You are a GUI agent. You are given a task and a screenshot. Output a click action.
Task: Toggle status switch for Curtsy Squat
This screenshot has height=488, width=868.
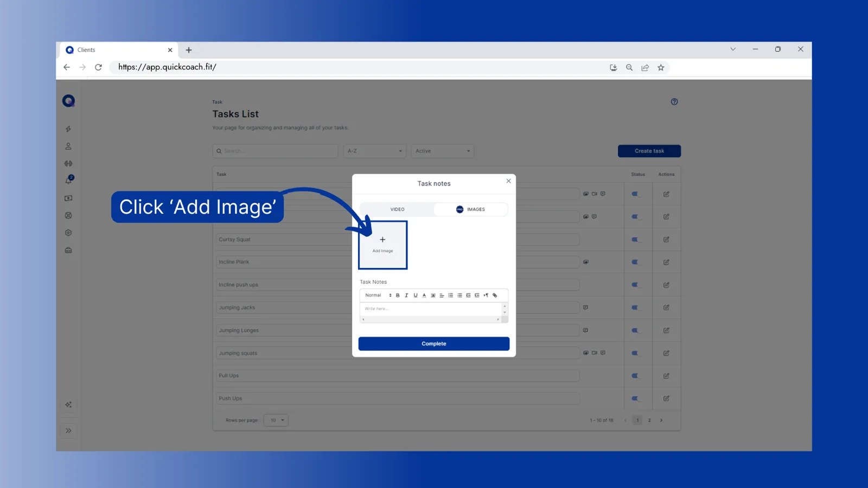pos(636,240)
